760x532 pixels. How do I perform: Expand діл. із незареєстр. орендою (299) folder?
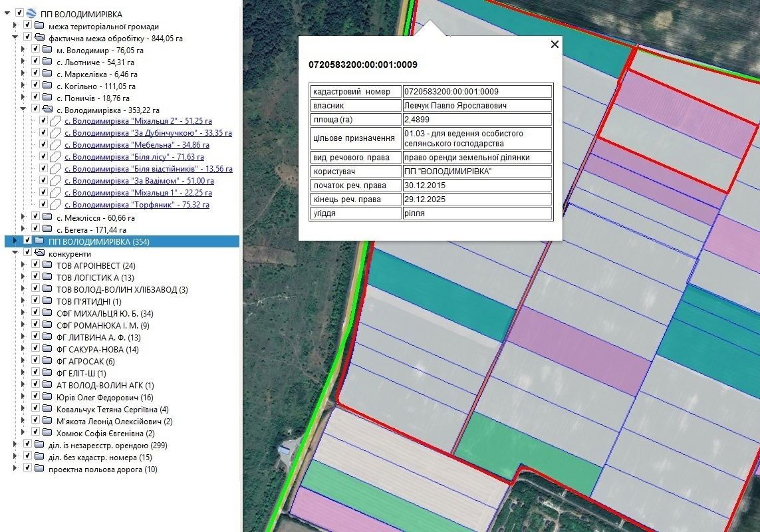point(15,445)
